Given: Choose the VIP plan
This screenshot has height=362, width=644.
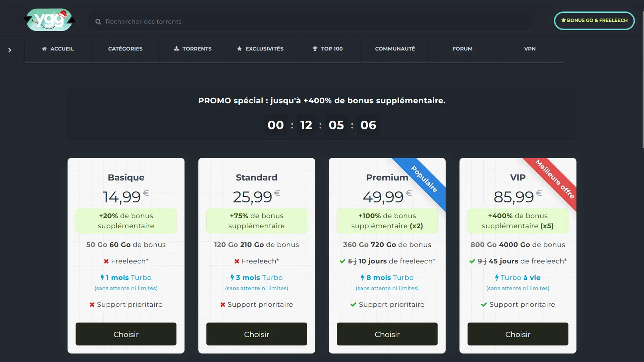Looking at the screenshot, I should [x=518, y=334].
